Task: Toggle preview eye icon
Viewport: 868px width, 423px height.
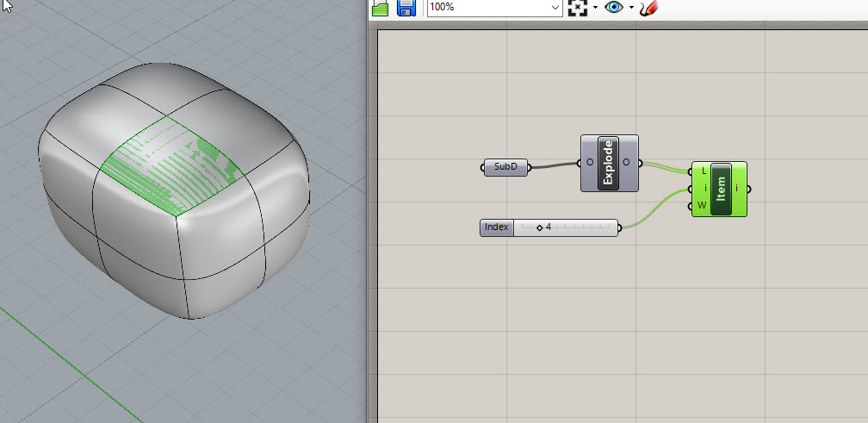Action: [614, 7]
